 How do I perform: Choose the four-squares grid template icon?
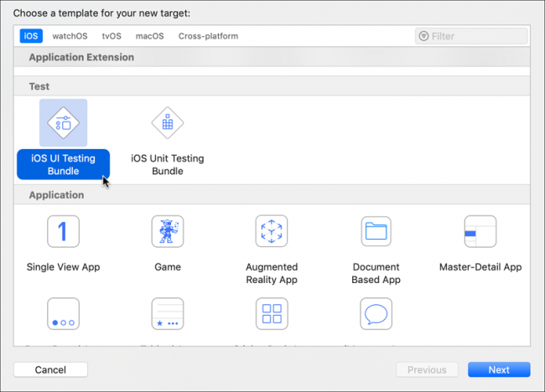(x=272, y=313)
